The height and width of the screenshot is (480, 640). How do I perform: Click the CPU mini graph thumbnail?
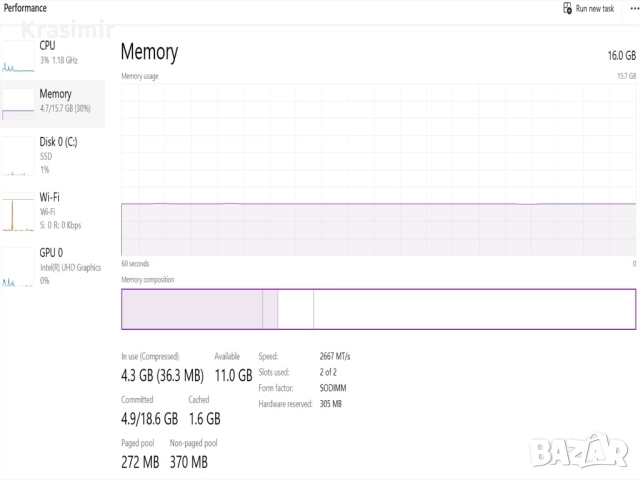pyautogui.click(x=18, y=56)
